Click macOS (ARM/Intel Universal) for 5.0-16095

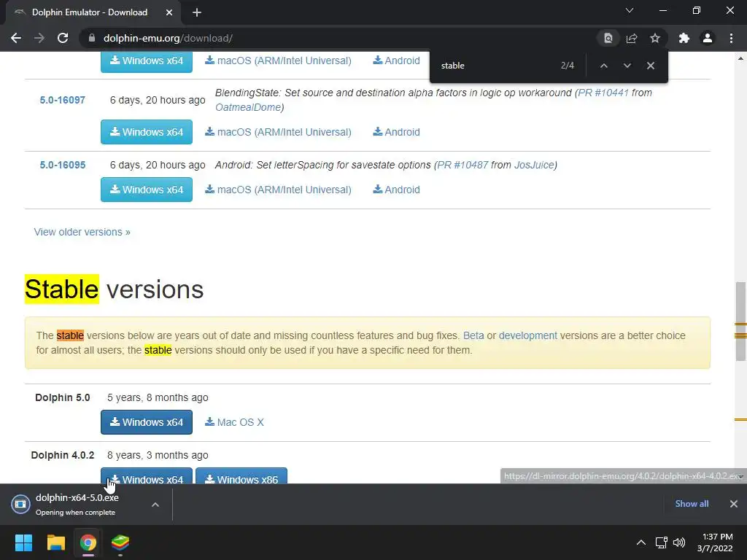[x=278, y=190]
